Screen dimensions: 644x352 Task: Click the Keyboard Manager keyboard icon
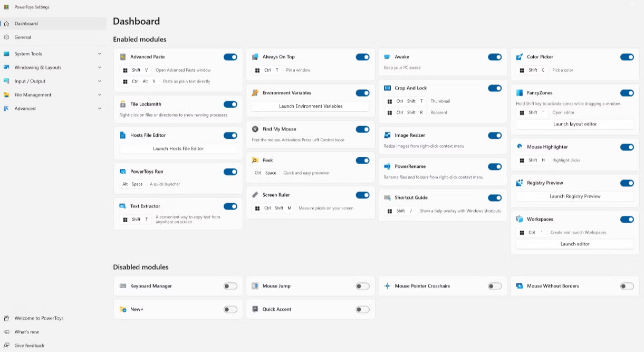123,286
